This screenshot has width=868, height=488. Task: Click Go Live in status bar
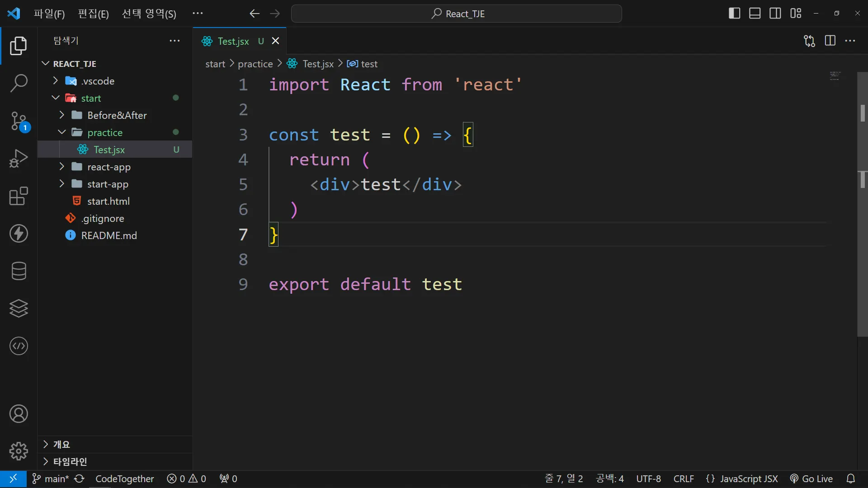point(811,479)
